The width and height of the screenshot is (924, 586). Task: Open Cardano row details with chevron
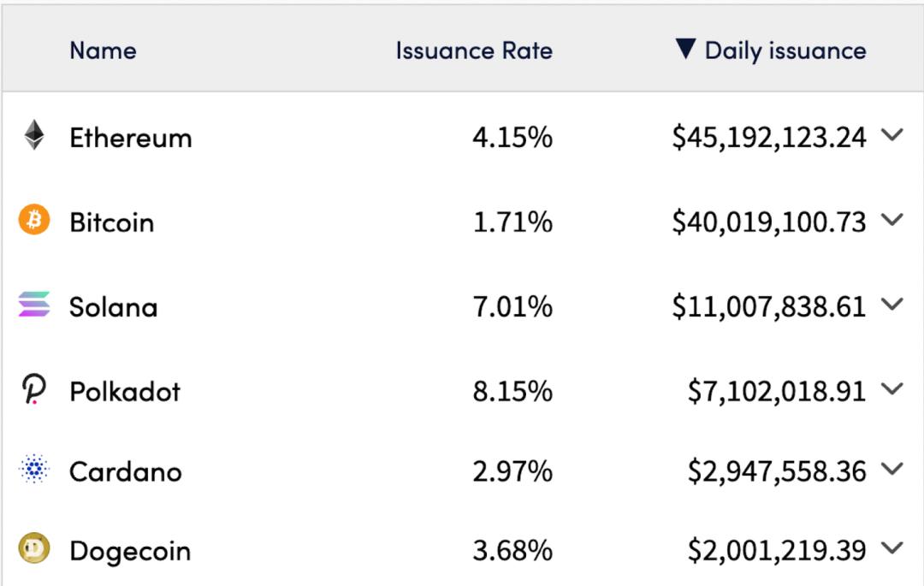coord(892,469)
